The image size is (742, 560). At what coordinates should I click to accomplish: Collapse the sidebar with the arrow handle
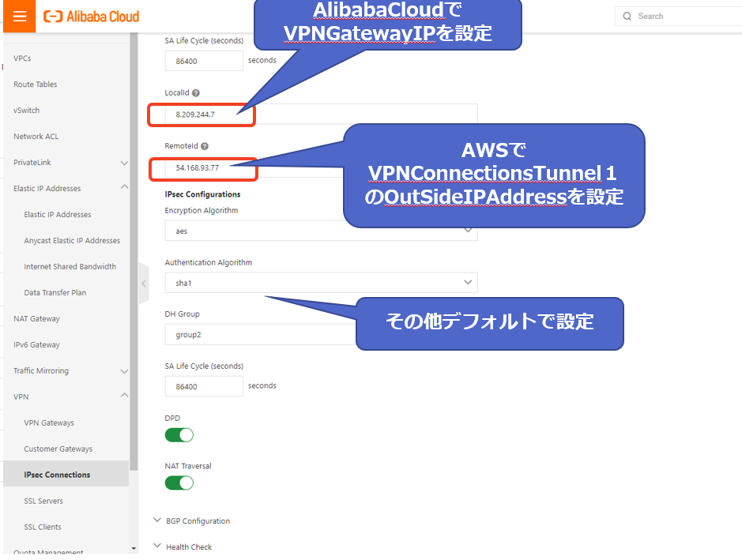(144, 284)
